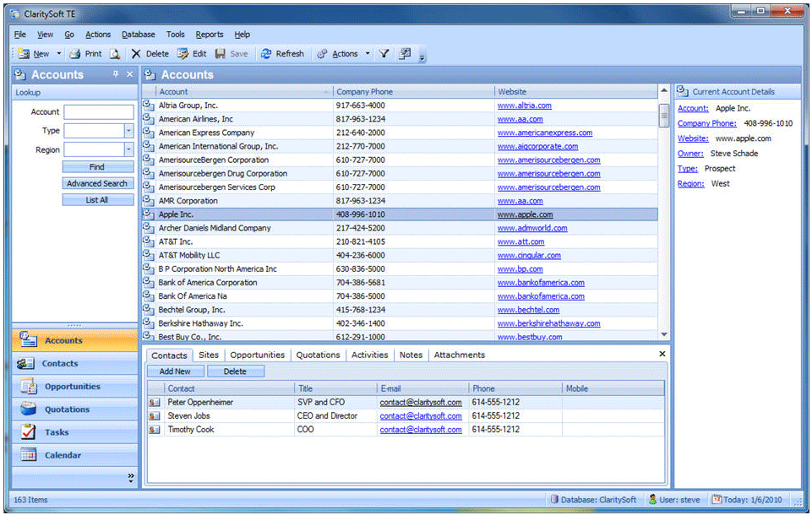Open the Tasks navigation pane
This screenshot has width=812, height=515.
tap(57, 432)
